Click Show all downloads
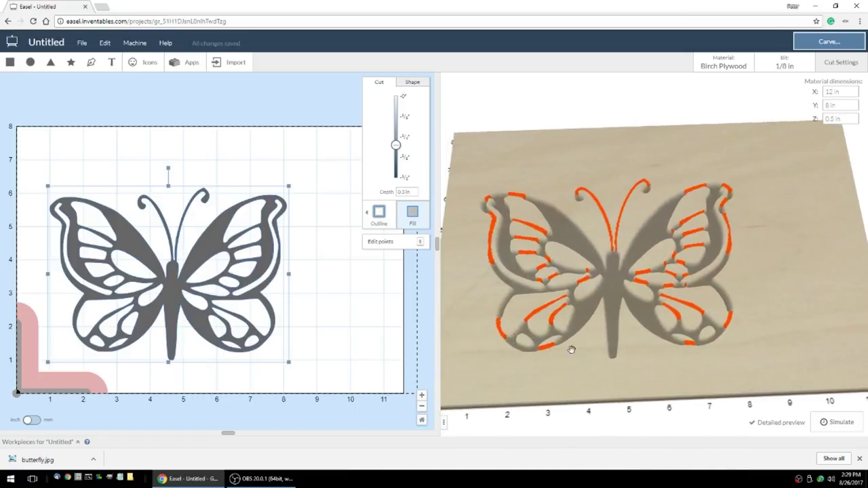 (x=834, y=459)
